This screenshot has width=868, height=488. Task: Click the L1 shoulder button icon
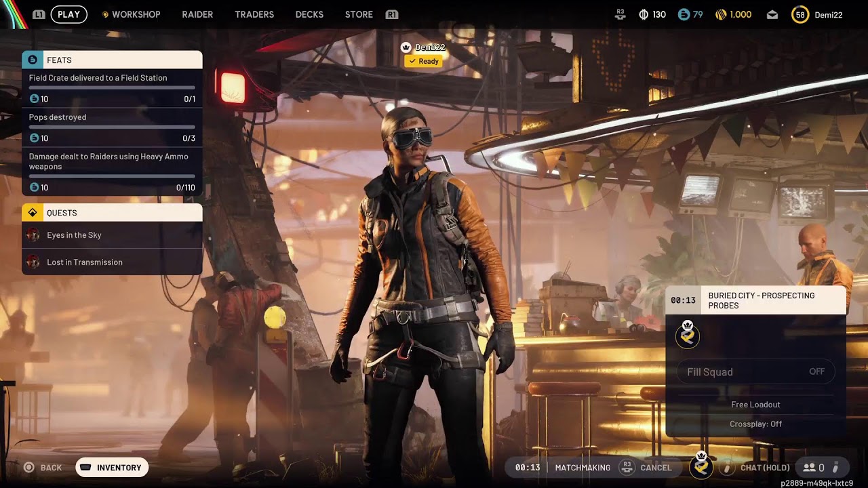(x=39, y=14)
